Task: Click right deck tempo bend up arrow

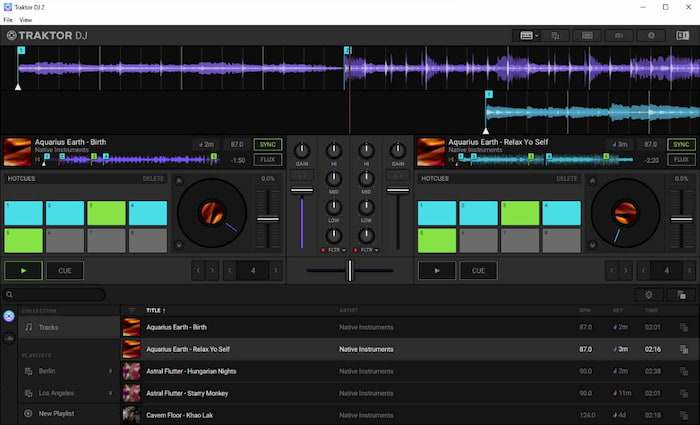Action: pyautogui.click(x=592, y=181)
